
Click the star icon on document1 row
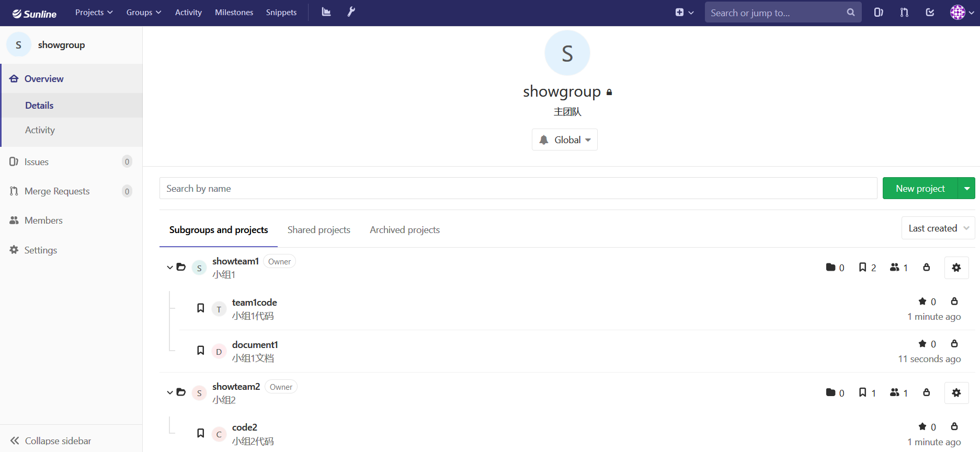[x=922, y=344]
